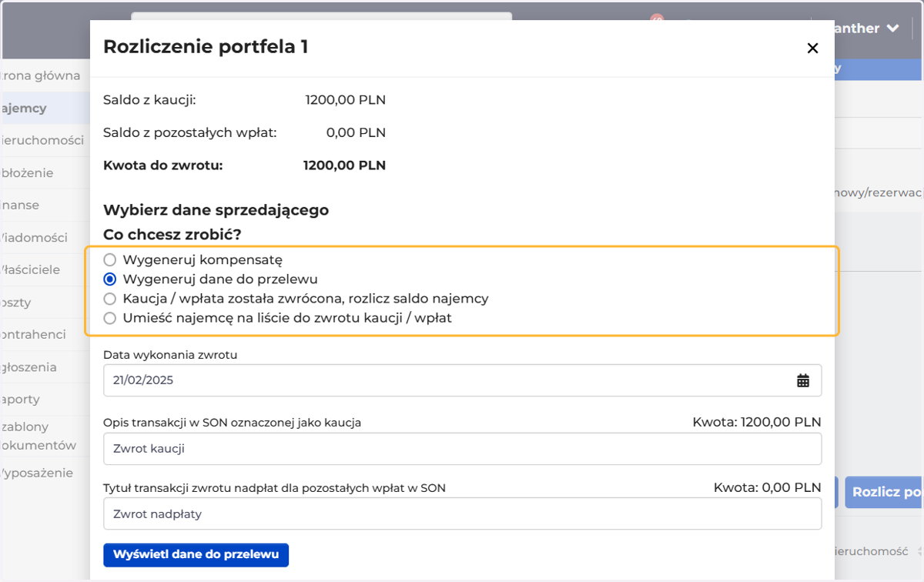Click Wyświetl dane do przelewu button
The width and height of the screenshot is (924, 582).
point(196,555)
